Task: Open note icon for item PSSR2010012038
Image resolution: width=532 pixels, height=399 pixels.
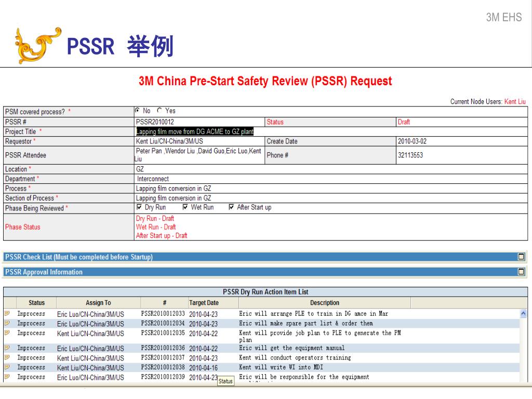Action: coord(7,367)
